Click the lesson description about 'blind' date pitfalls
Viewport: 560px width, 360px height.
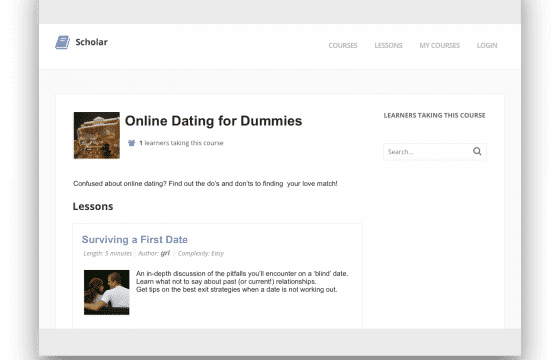(x=242, y=281)
